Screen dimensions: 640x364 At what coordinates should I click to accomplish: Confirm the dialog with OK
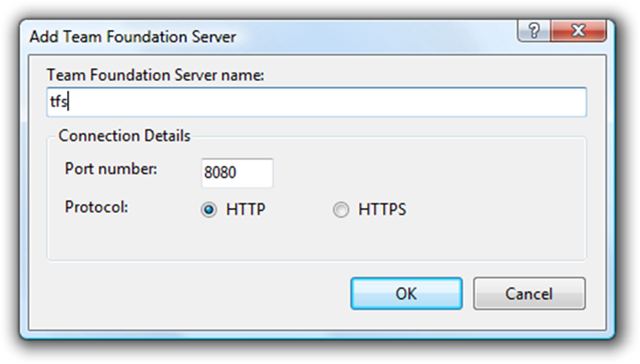[406, 293]
